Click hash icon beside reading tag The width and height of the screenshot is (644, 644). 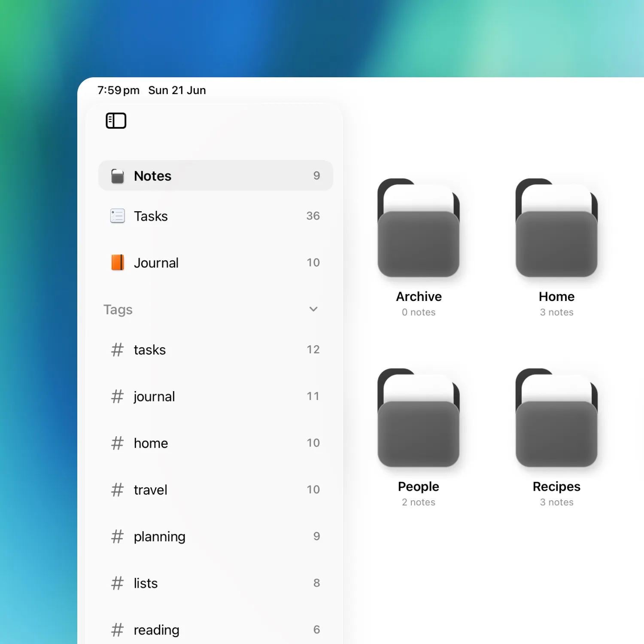pos(117,630)
